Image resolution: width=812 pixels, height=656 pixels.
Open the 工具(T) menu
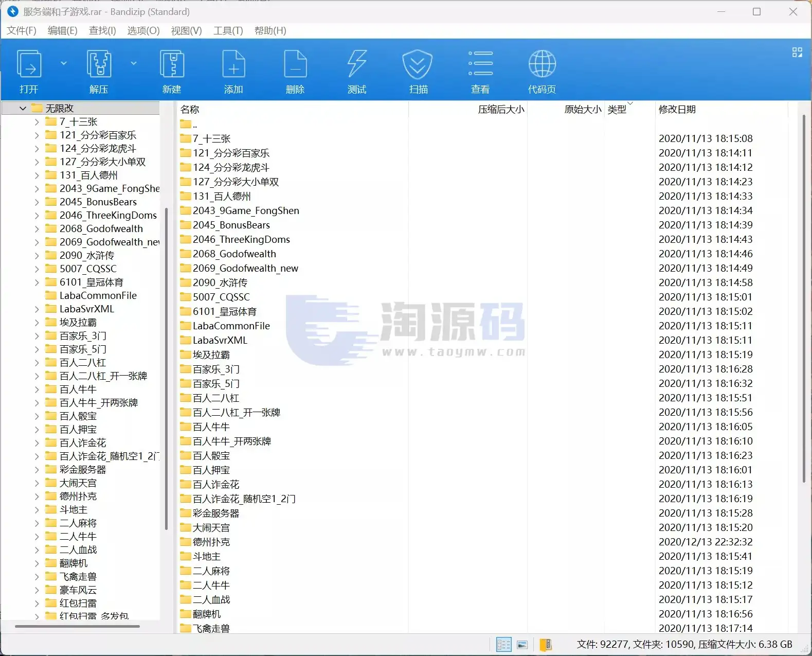tap(228, 30)
